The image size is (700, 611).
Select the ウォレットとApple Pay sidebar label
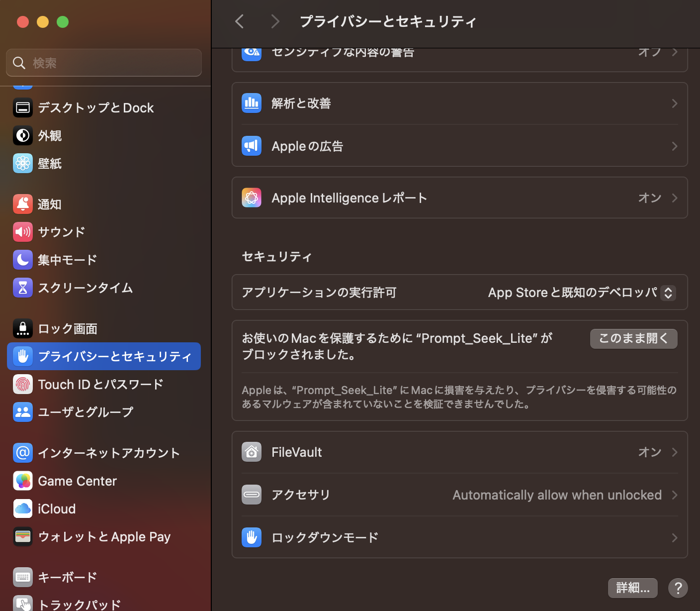(x=104, y=536)
